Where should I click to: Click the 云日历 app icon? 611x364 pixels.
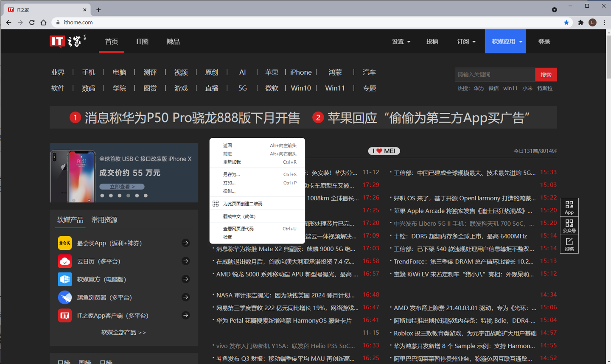pos(64,261)
